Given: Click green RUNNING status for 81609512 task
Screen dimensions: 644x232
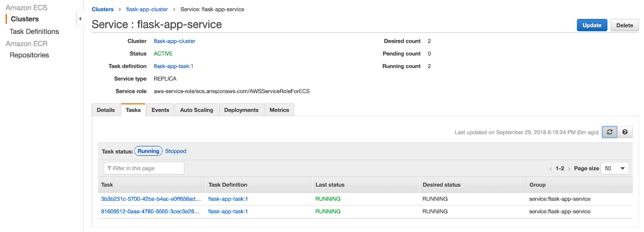Looking at the screenshot, I should coord(328,211).
